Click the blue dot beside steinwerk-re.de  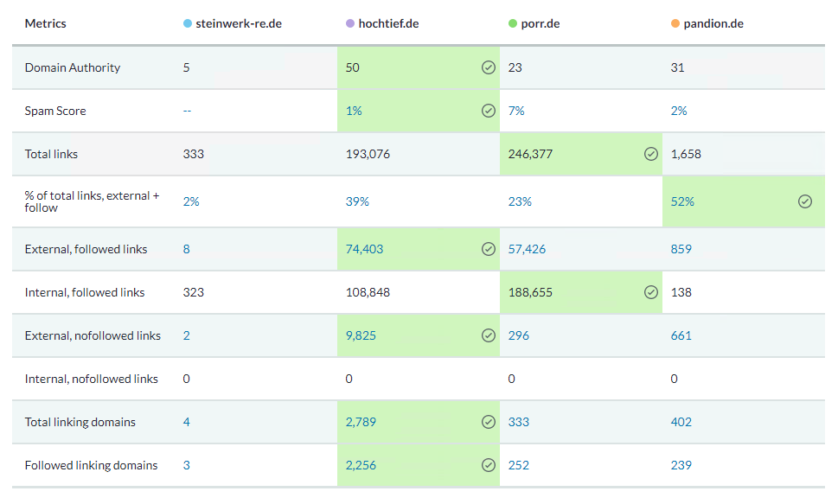(188, 23)
